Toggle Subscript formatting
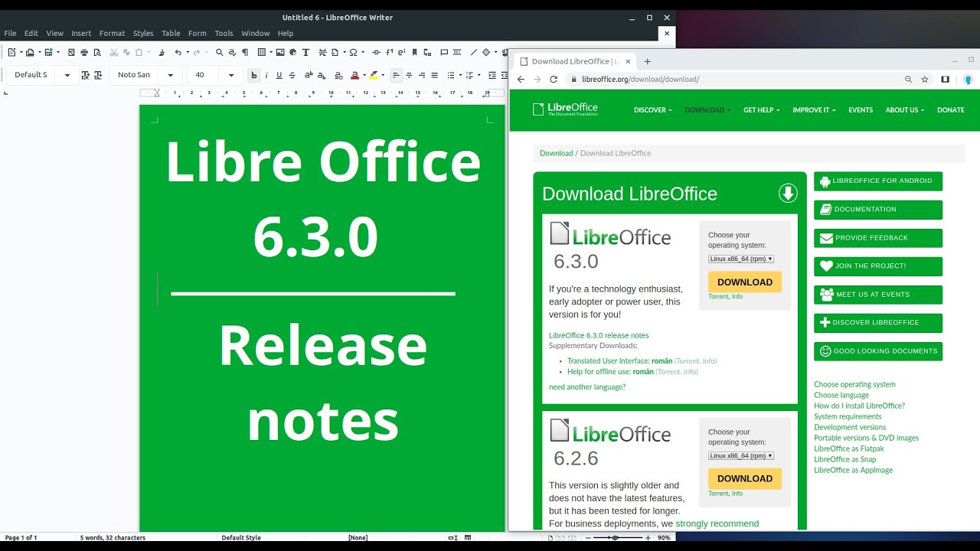This screenshot has height=551, width=980. pos(322,75)
